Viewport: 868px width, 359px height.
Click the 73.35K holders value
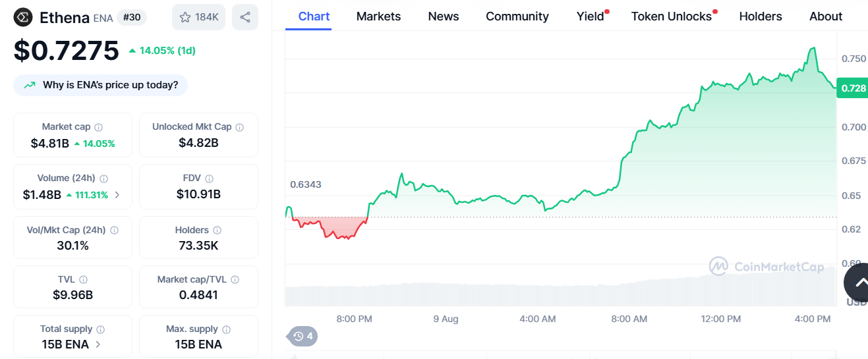[198, 246]
